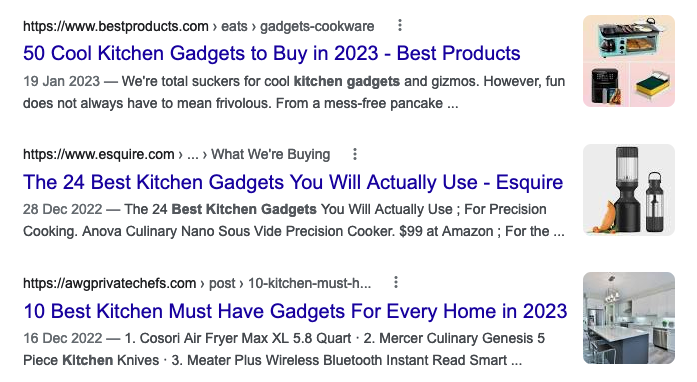Open 10 Best Kitchen Must Have Gadgets link
Screen dimensions: 697x382
coord(295,311)
